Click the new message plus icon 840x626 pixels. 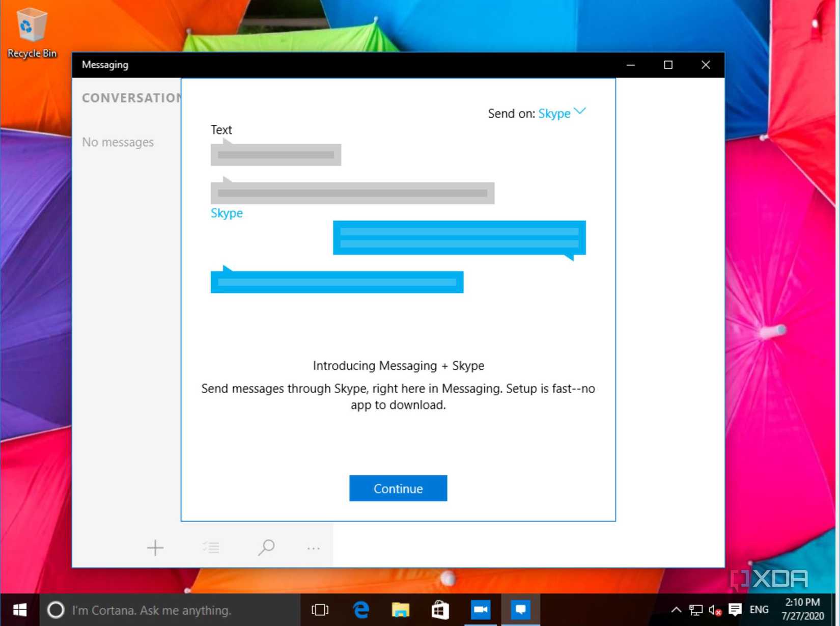[155, 548]
